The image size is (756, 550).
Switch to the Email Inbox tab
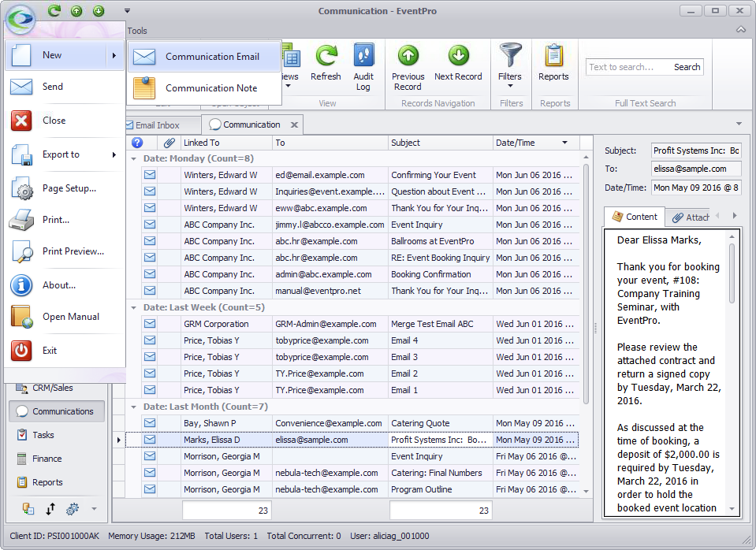(157, 124)
